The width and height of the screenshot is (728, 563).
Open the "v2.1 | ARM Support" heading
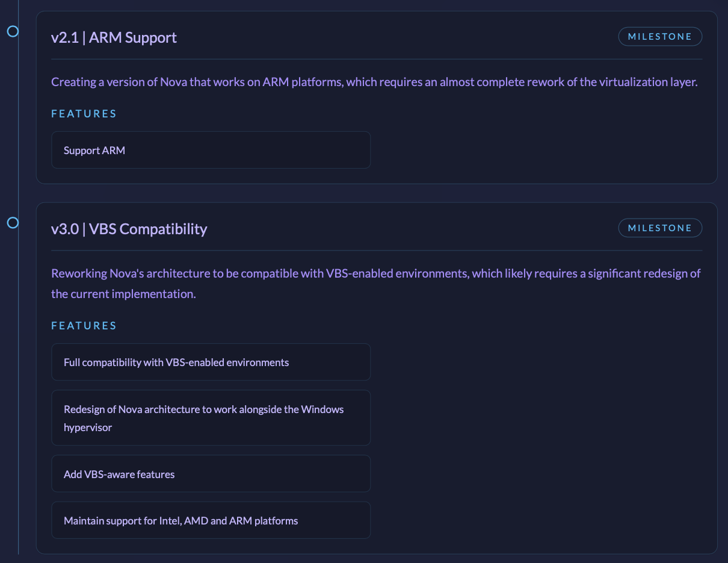tap(114, 37)
